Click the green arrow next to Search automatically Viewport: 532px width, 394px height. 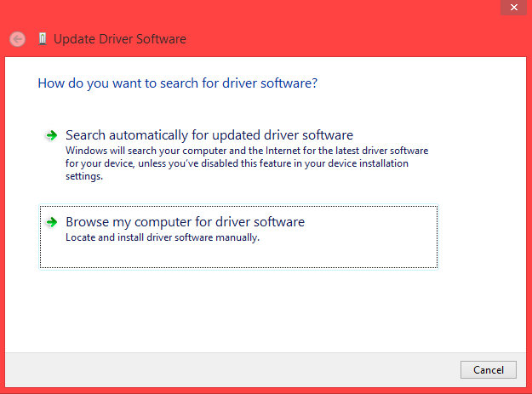pyautogui.click(x=52, y=135)
